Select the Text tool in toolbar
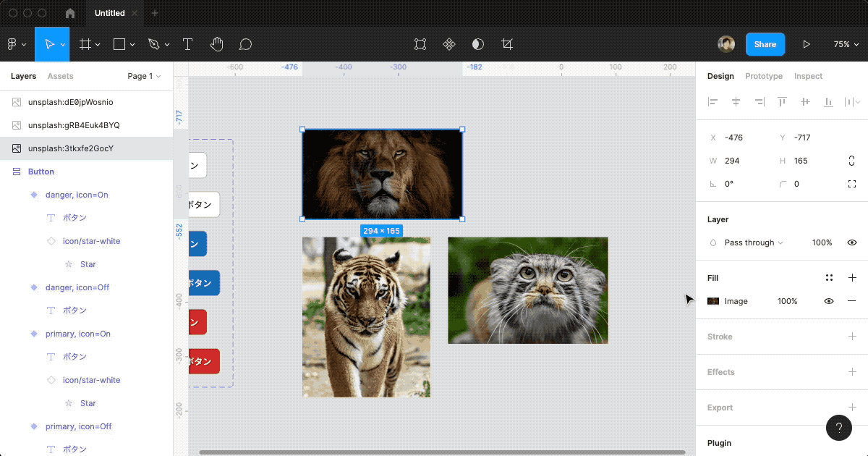The height and width of the screenshot is (456, 868). coord(187,44)
